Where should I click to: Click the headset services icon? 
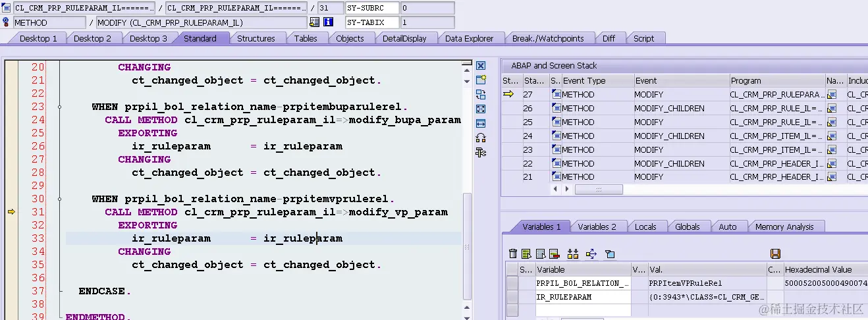tap(481, 138)
